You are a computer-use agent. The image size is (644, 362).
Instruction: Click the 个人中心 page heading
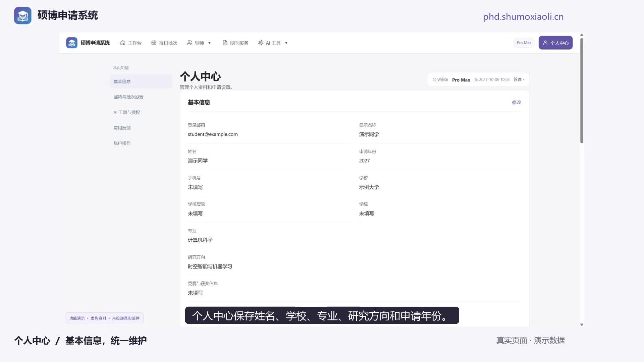[x=200, y=76]
